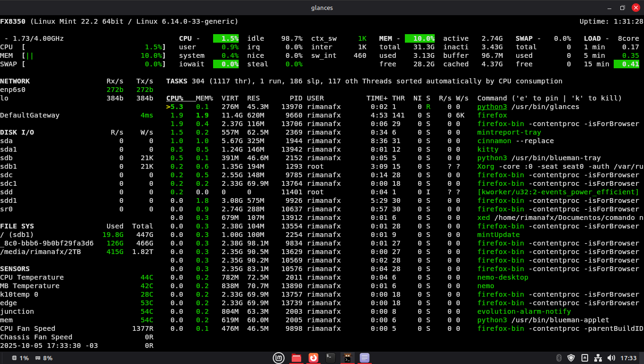
Task: Open the shield update manager tray icon
Action: pos(571,358)
